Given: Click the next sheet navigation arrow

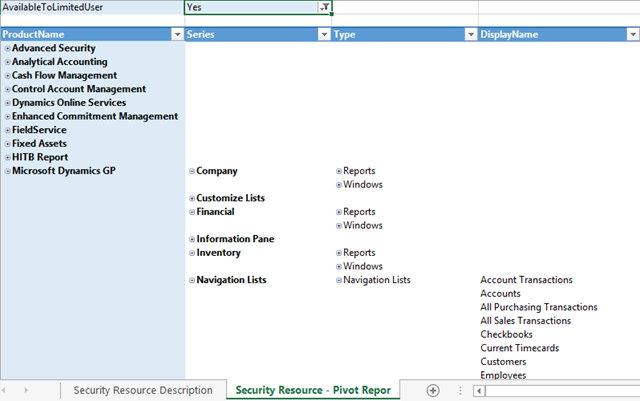Looking at the screenshot, I should tap(26, 390).
